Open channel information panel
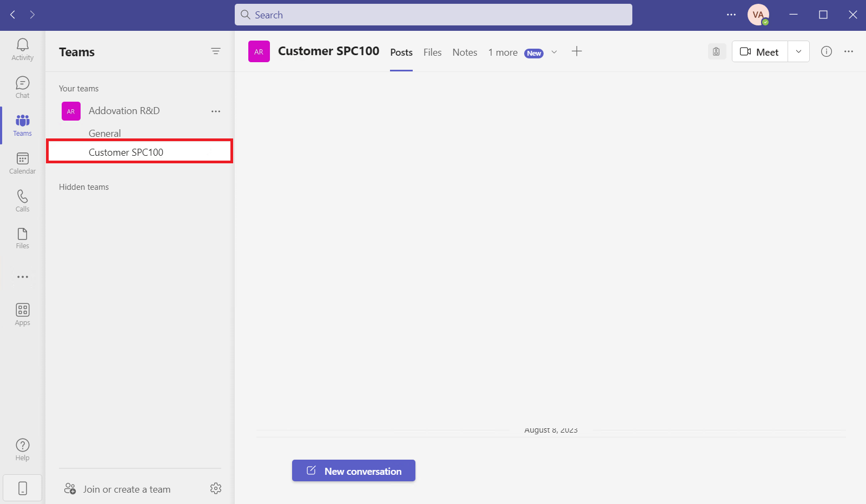Image resolution: width=866 pixels, height=504 pixels. (x=826, y=51)
